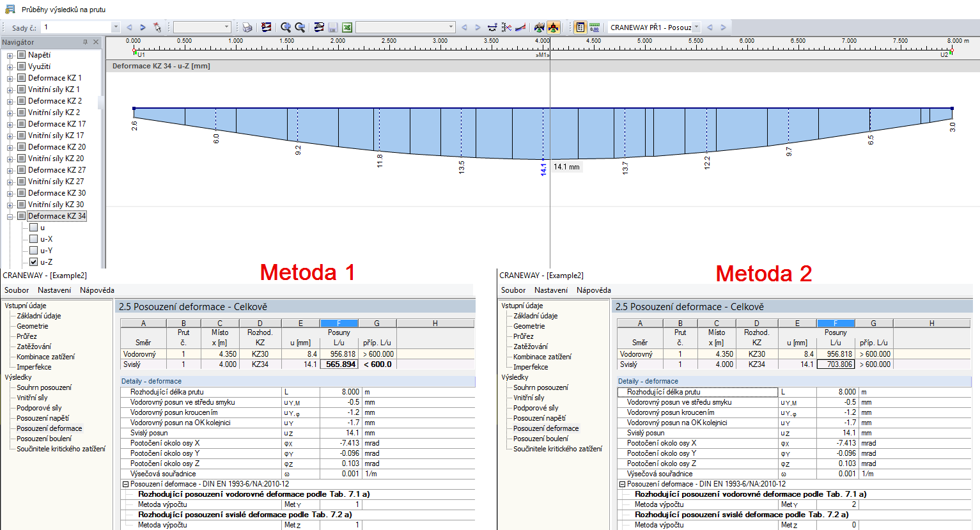Open Nastavení menu in Metoda 2 window
The height and width of the screenshot is (530, 980).
[551, 290]
